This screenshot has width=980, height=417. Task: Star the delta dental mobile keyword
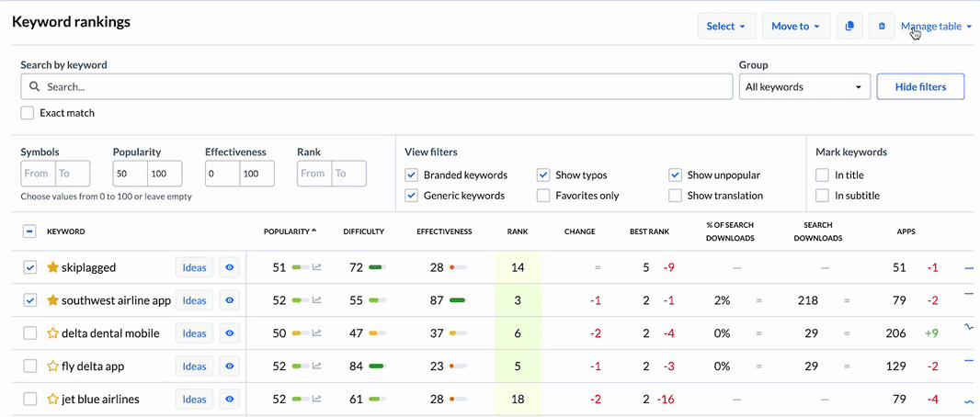pos(53,333)
